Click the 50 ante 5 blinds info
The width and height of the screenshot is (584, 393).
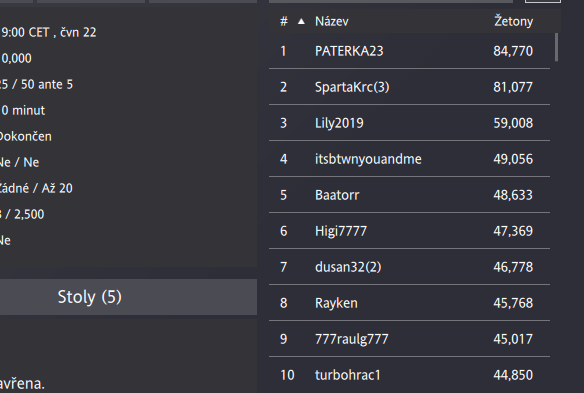click(47, 85)
